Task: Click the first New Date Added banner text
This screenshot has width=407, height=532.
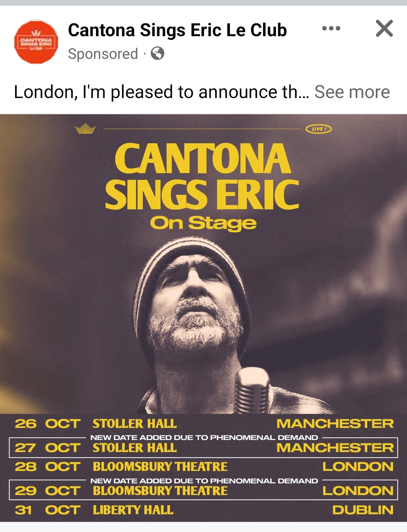Action: pyautogui.click(x=204, y=437)
